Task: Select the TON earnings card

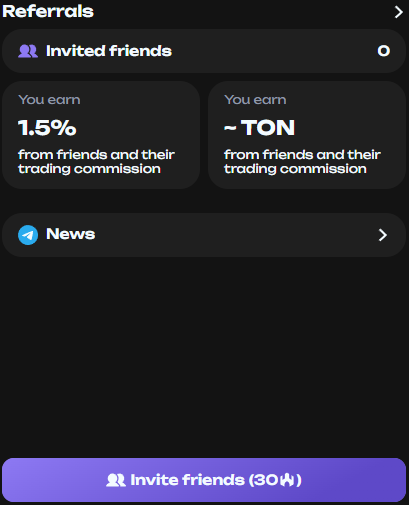Action: (307, 135)
